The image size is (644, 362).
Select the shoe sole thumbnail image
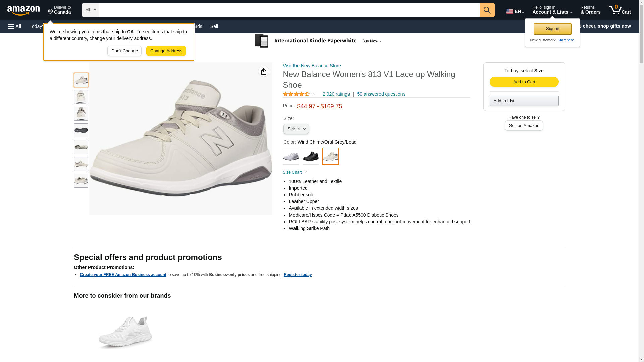[81, 130]
